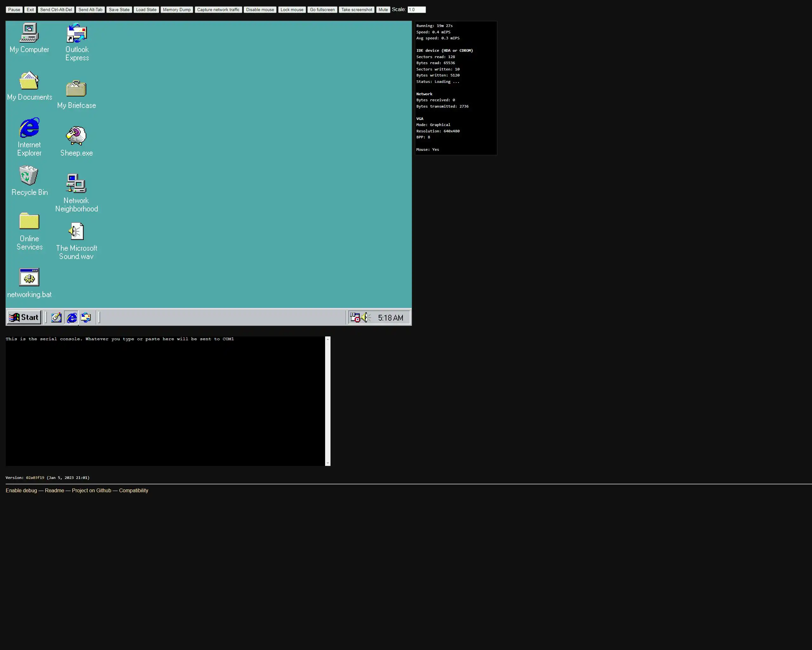This screenshot has height=650, width=812.
Task: Open the Windows Start menu
Action: pos(24,317)
